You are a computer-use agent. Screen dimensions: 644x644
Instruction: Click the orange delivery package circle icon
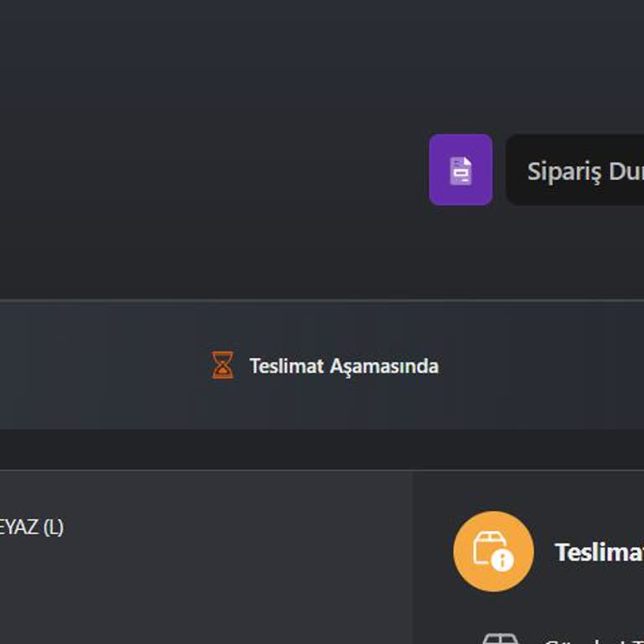click(x=493, y=551)
